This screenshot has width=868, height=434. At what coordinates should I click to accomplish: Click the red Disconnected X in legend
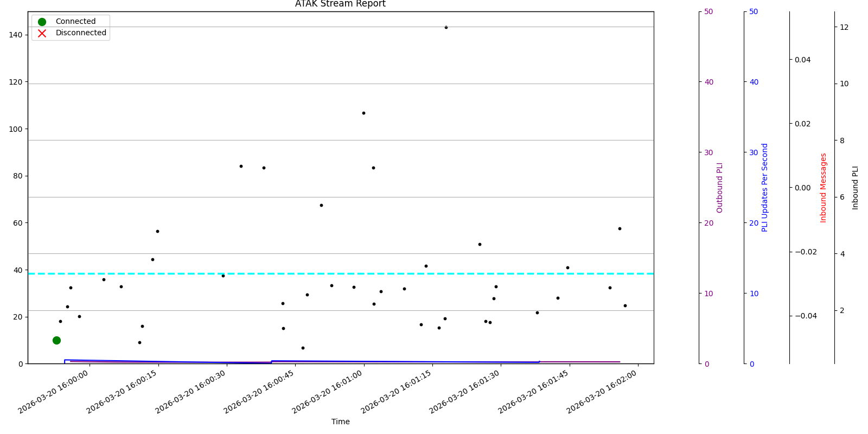42,33
